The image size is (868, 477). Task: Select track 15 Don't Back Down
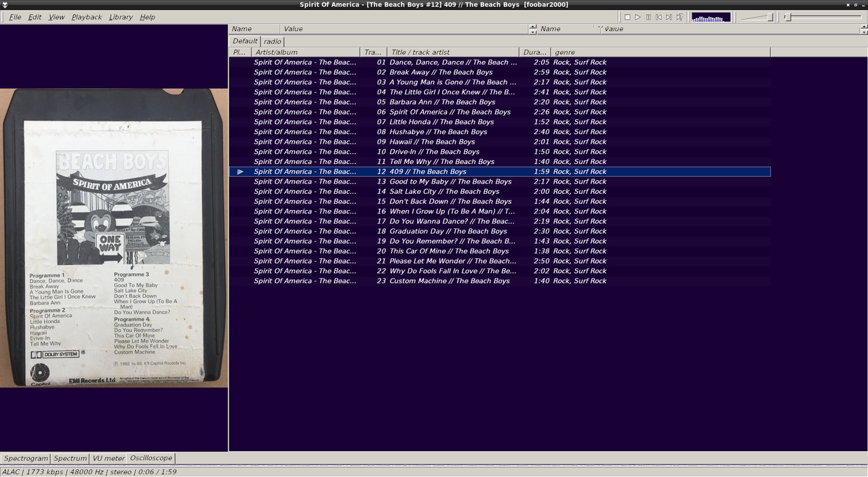click(500, 201)
